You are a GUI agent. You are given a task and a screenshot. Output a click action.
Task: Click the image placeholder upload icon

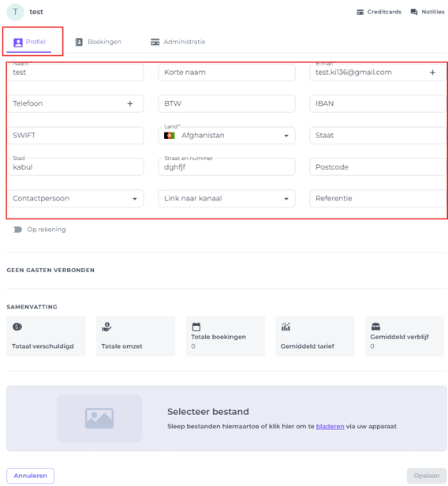(x=99, y=418)
